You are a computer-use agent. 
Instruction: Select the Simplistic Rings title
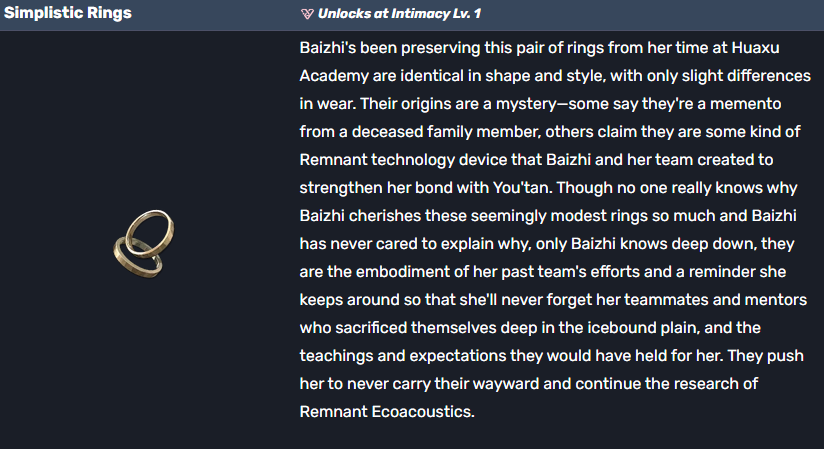point(67,15)
